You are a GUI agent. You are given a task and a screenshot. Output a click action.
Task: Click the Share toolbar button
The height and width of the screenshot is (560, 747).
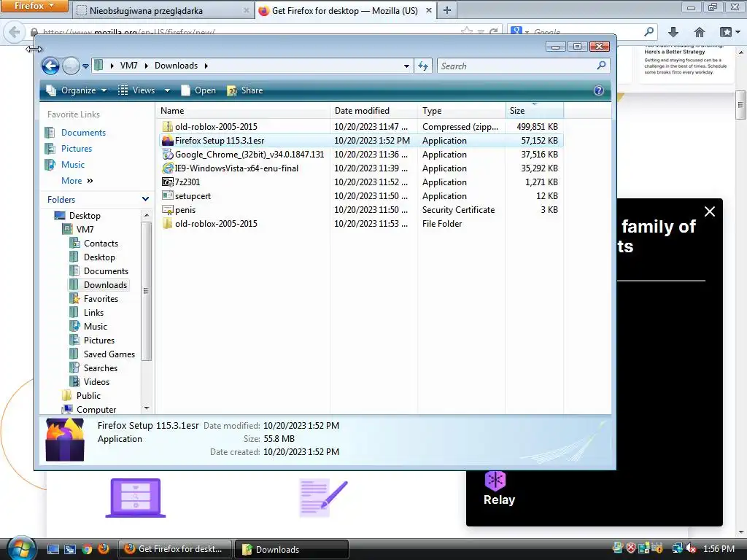tap(245, 90)
